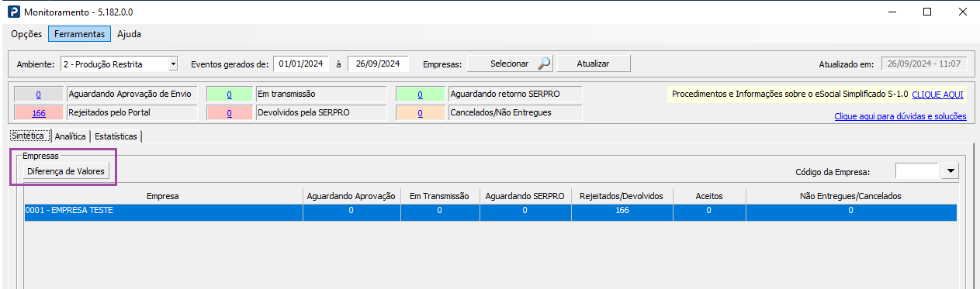Open the Em transmissão count
980x289 pixels.
(x=230, y=95)
